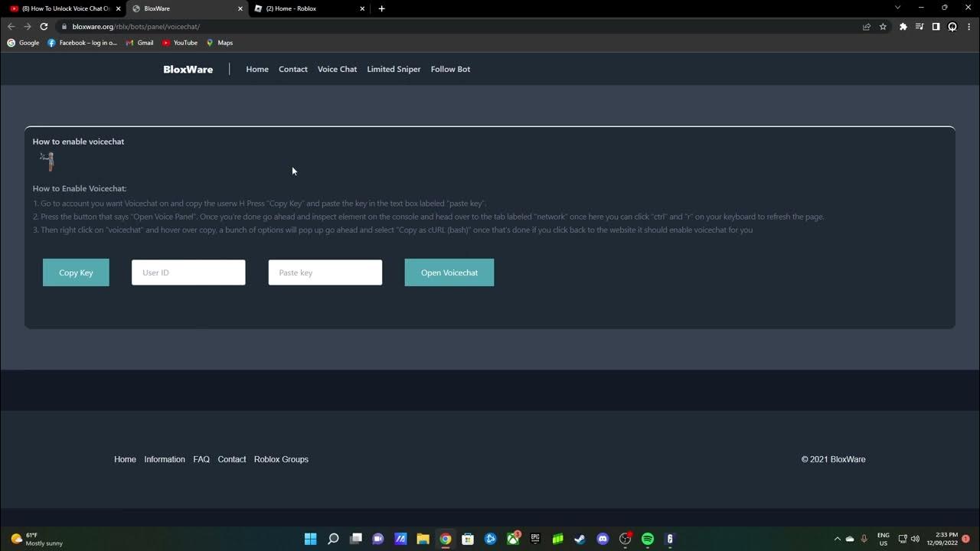980x551 pixels.
Task: Open a new tab with the plus icon
Action: pos(381,8)
